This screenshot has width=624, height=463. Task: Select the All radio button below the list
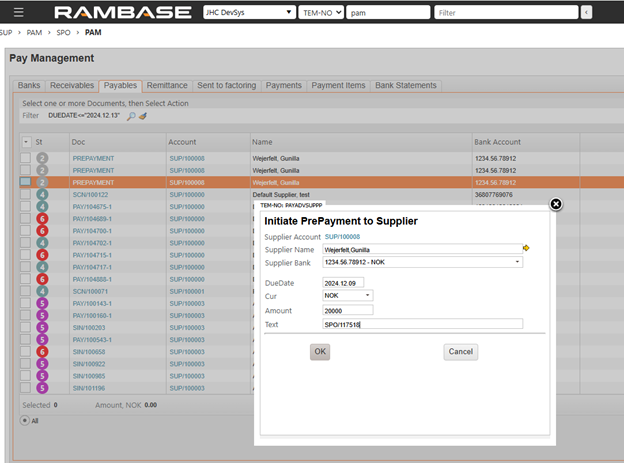24,420
